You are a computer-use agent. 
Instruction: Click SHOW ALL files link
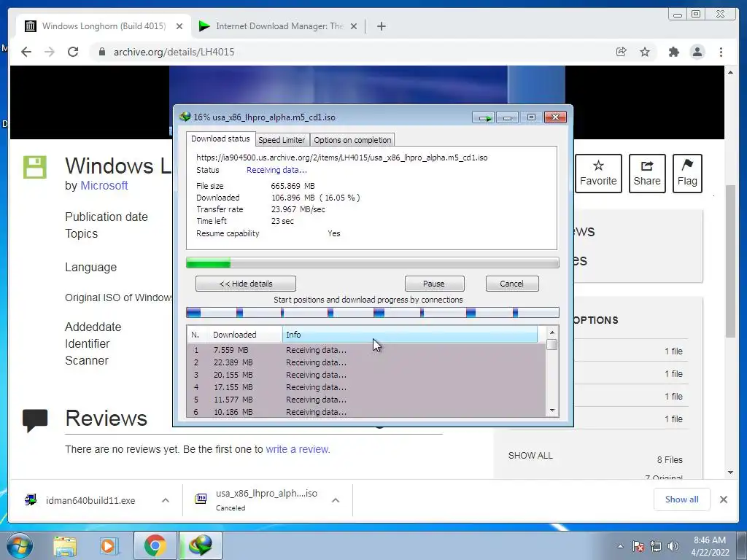pos(530,456)
